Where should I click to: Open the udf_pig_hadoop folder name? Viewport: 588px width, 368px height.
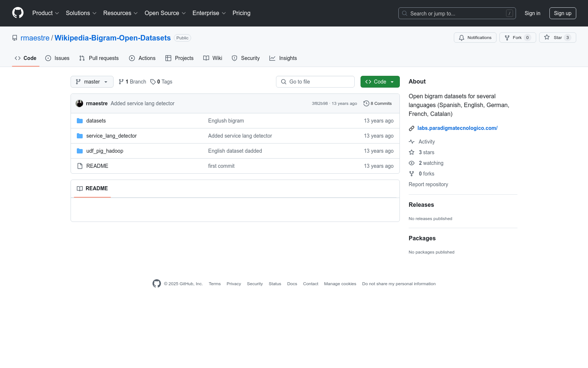pyautogui.click(x=105, y=151)
